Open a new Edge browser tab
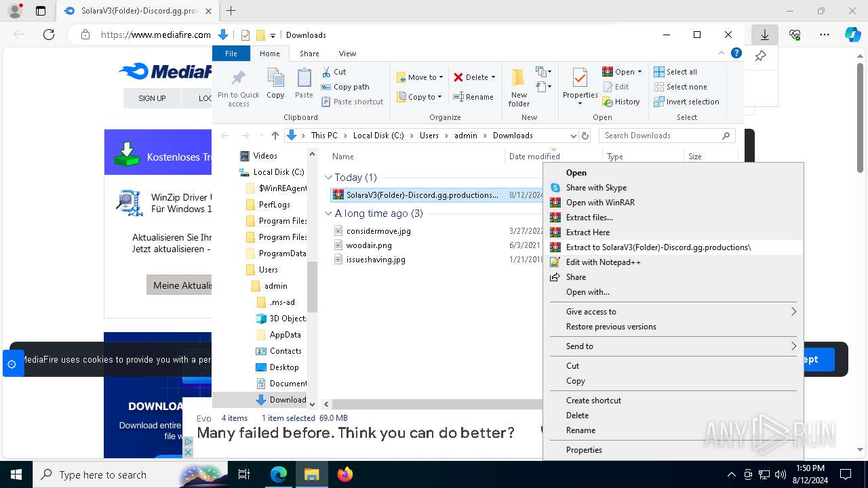 coord(231,11)
